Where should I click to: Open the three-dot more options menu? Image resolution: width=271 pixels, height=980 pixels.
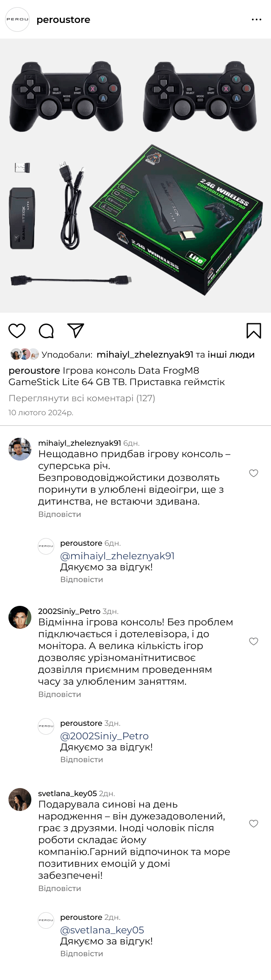tap(257, 19)
